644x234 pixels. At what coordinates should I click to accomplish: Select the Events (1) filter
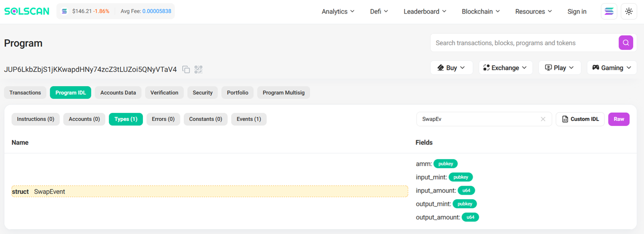click(249, 119)
